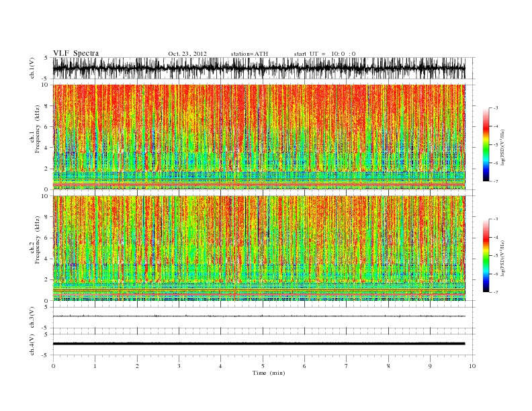The height and width of the screenshot is (411, 532).
Task: Click the "3" minute tick on the time axis
Action: click(x=179, y=366)
